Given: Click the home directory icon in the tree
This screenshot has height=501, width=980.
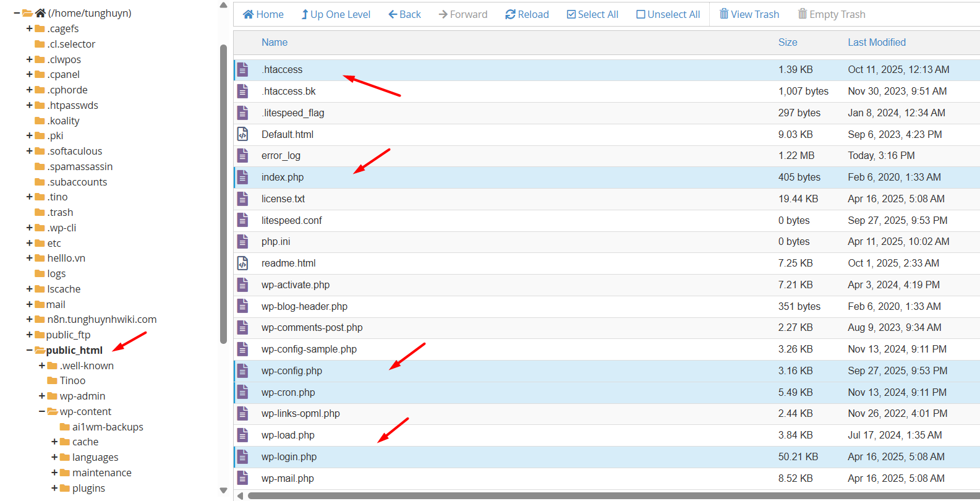Looking at the screenshot, I should pyautogui.click(x=40, y=13).
